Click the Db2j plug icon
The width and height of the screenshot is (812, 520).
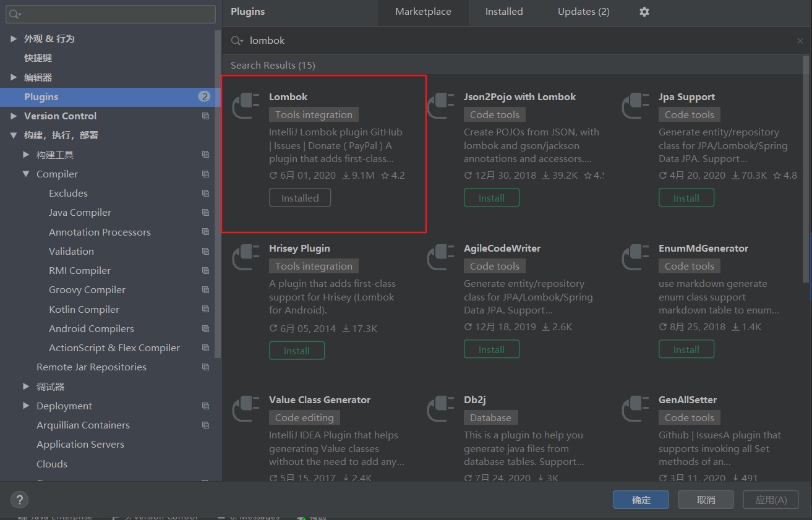click(441, 408)
